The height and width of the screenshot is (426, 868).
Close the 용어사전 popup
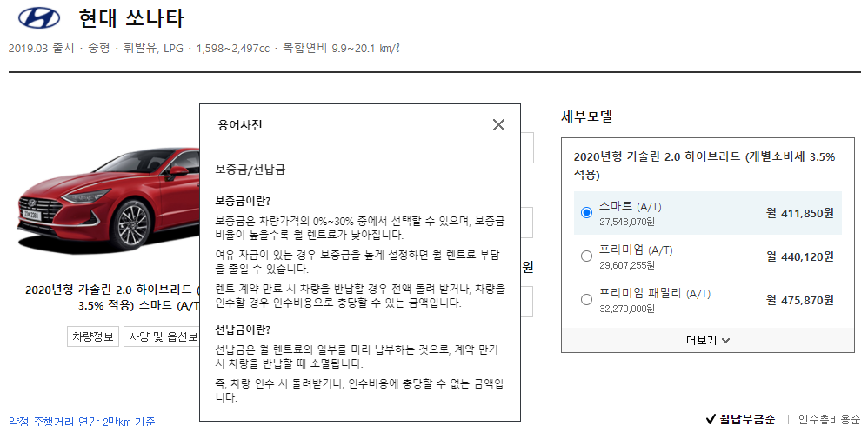498,125
